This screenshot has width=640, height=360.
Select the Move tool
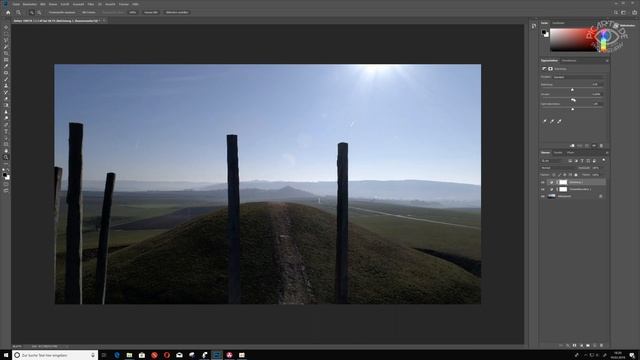pos(6,27)
